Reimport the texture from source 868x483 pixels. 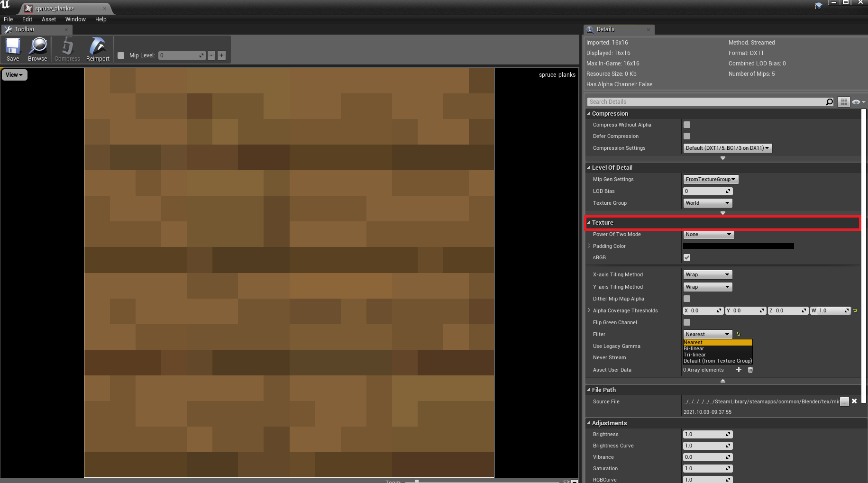(98, 49)
